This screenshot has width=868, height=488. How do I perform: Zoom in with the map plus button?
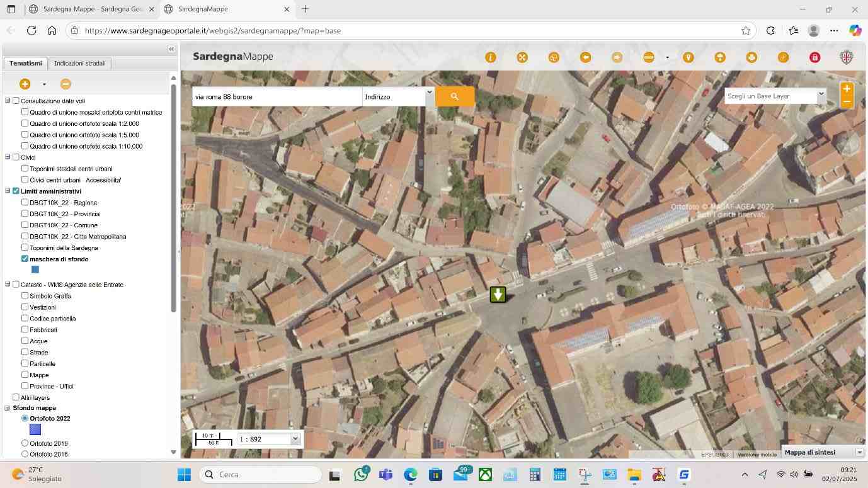tap(847, 89)
